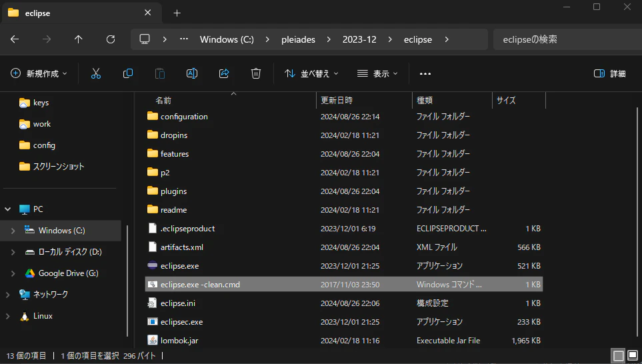Open the 表示 view dropdown

(377, 74)
